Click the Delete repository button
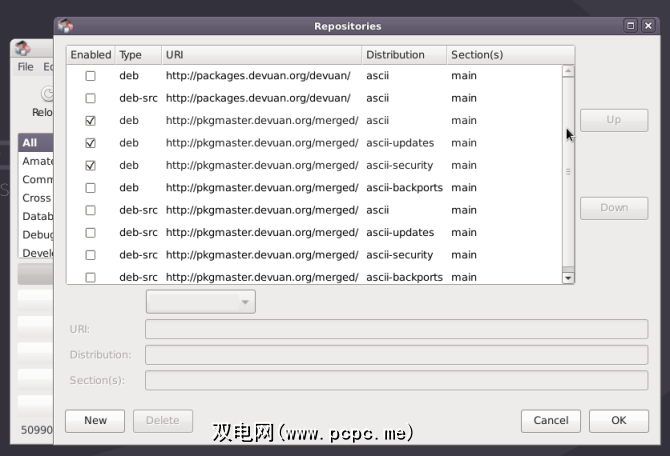The image size is (670, 456). point(163,421)
